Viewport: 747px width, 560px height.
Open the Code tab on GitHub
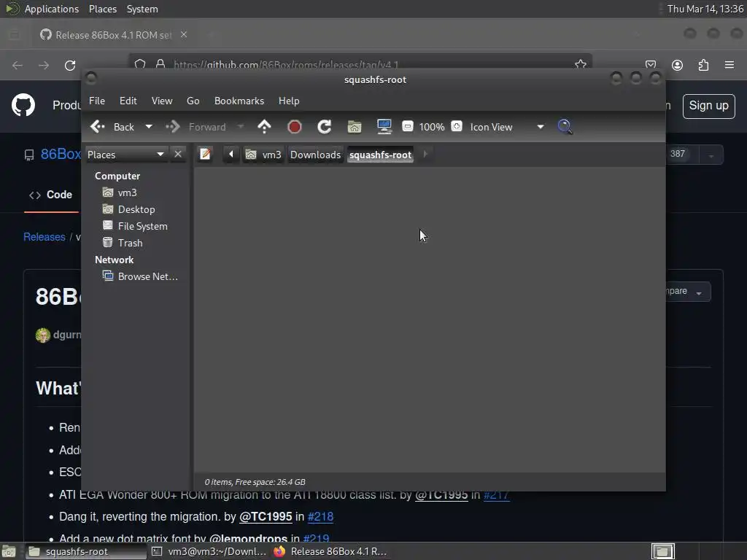point(51,195)
